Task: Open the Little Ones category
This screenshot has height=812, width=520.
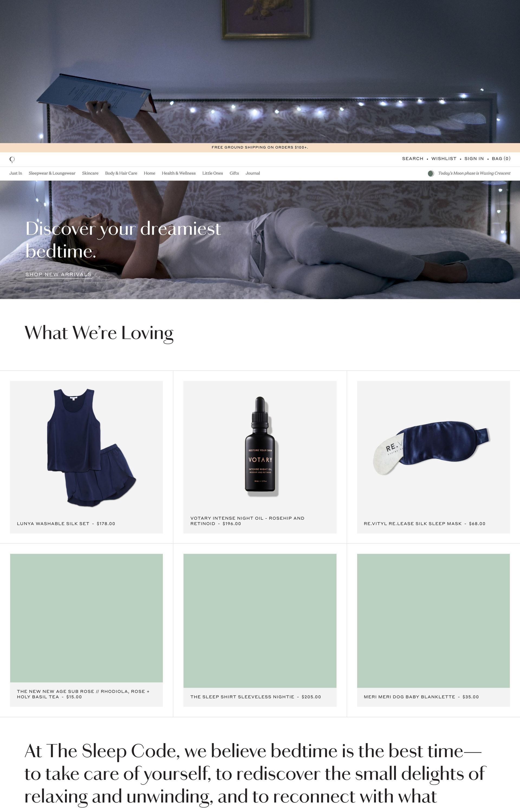Action: (x=212, y=173)
